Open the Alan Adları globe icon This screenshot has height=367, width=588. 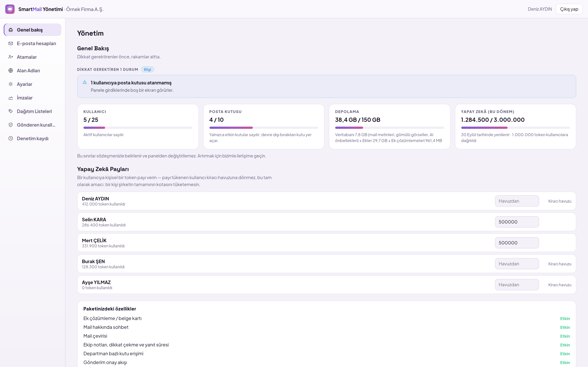[x=11, y=71]
